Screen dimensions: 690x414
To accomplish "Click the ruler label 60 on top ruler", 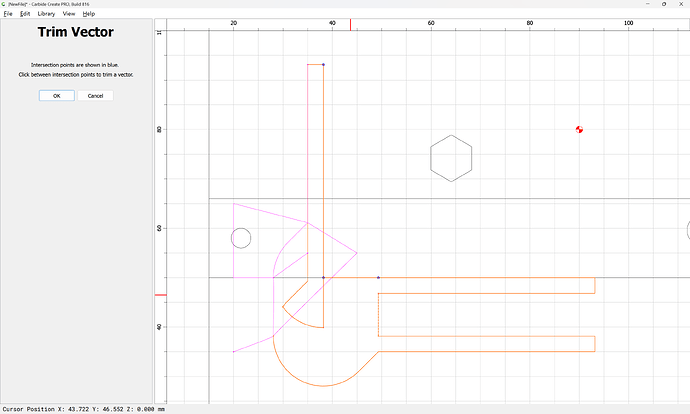I will point(431,23).
